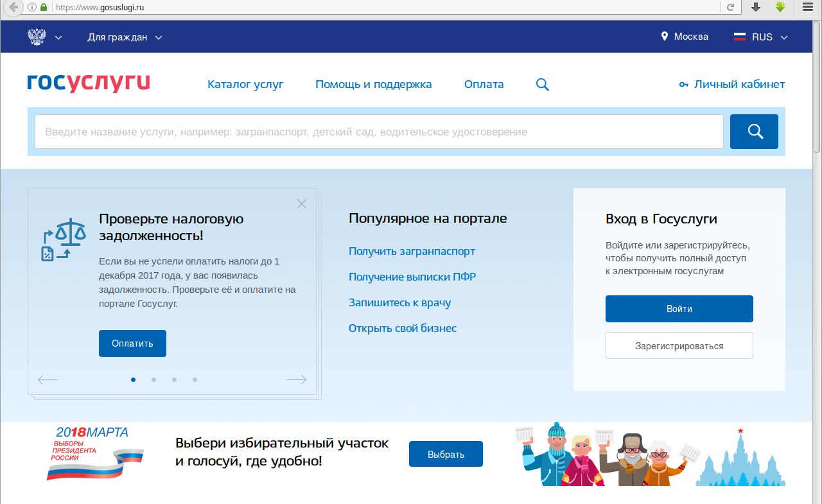
Task: Click the Выбери избирательный участок text
Action: point(282,452)
